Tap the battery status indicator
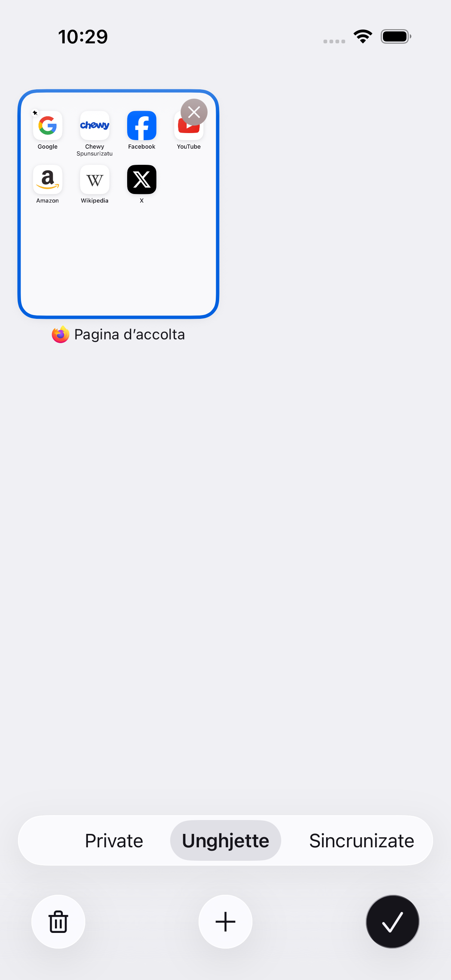This screenshot has width=451, height=980. point(396,37)
